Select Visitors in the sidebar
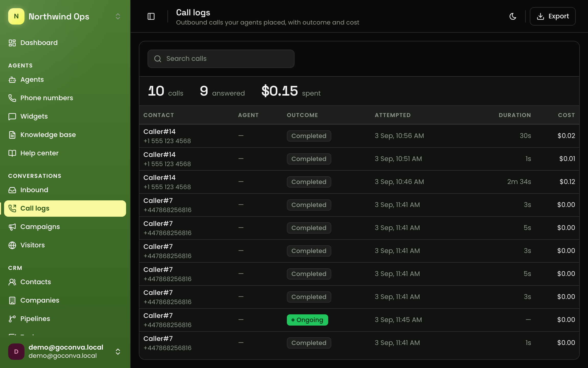The width and height of the screenshot is (588, 368). coord(65,245)
